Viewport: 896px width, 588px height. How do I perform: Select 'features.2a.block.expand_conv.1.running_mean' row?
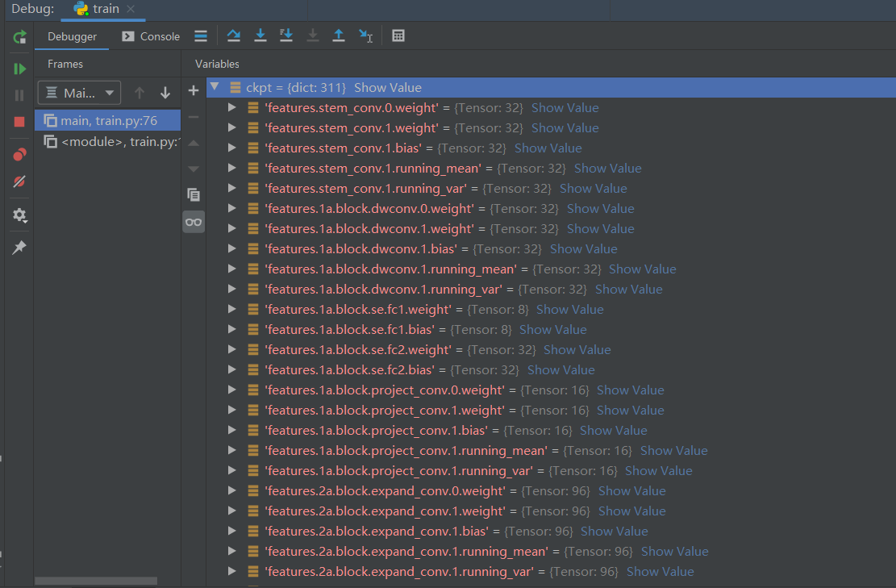pyautogui.click(x=551, y=552)
